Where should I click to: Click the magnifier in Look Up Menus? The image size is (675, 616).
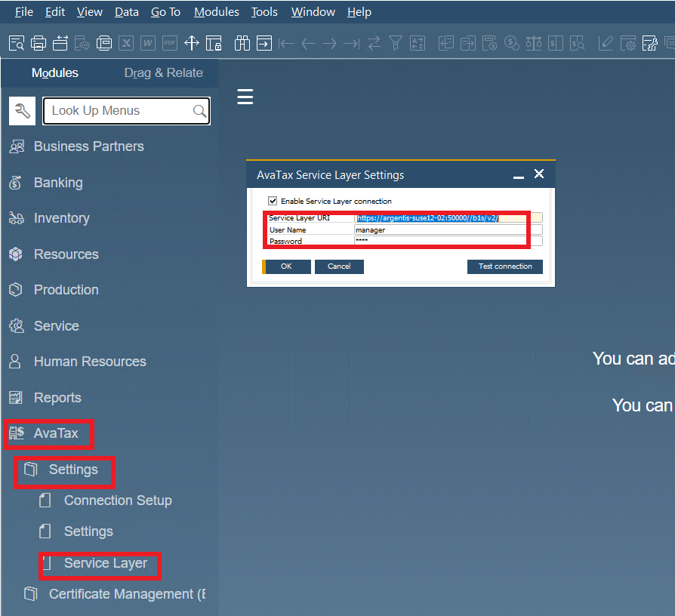coord(199,111)
